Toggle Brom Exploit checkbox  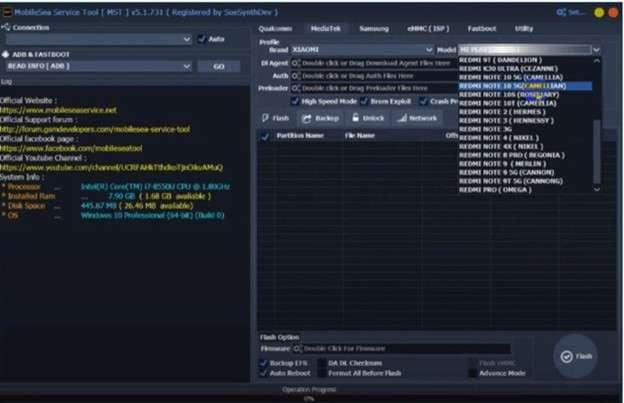364,101
